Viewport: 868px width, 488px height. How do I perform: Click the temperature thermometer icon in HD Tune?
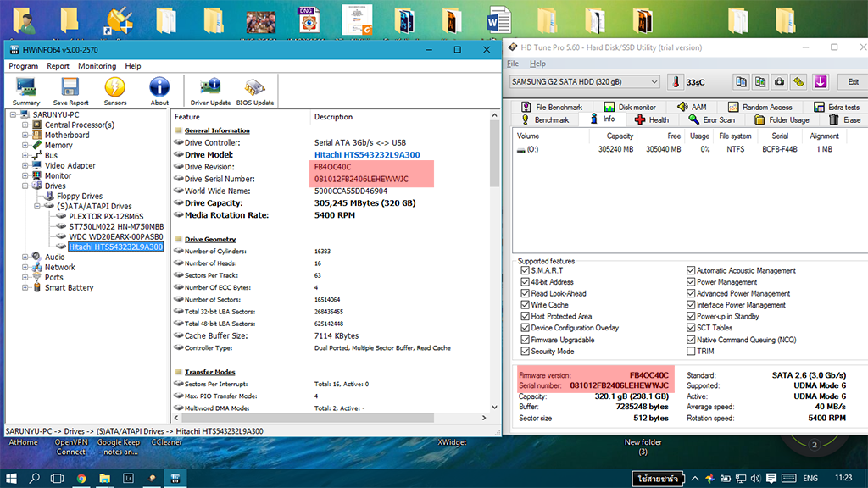(676, 82)
